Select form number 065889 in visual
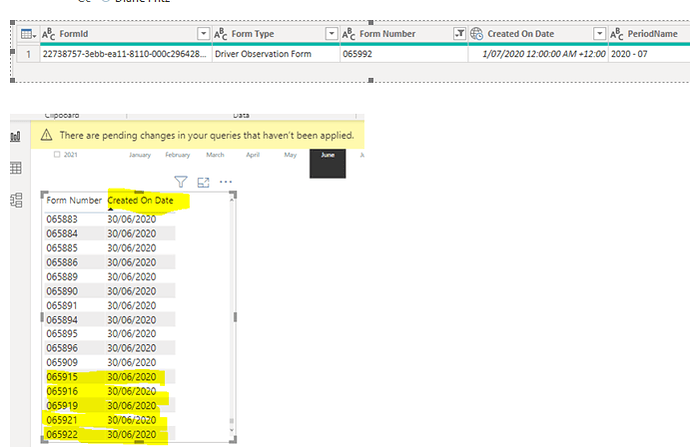This screenshot has height=447, width=690. (62, 277)
